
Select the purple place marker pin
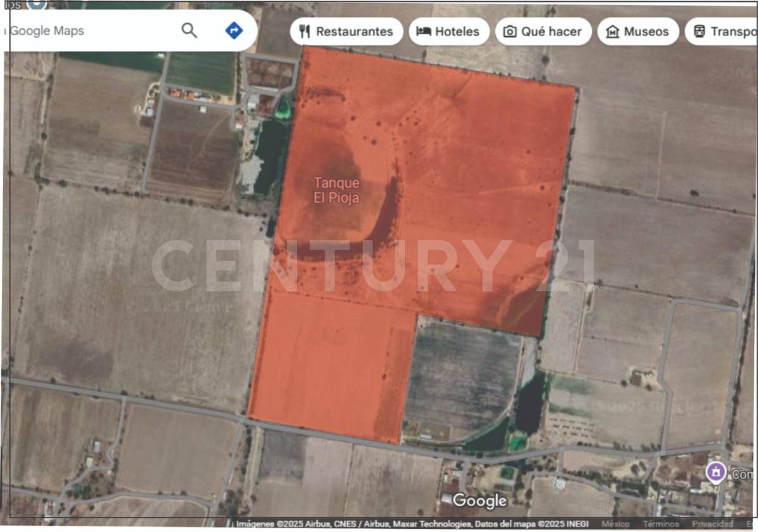click(715, 472)
